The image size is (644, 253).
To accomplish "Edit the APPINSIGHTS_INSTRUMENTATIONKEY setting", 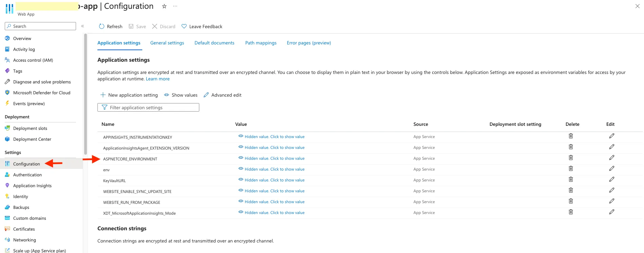I will pos(612,136).
